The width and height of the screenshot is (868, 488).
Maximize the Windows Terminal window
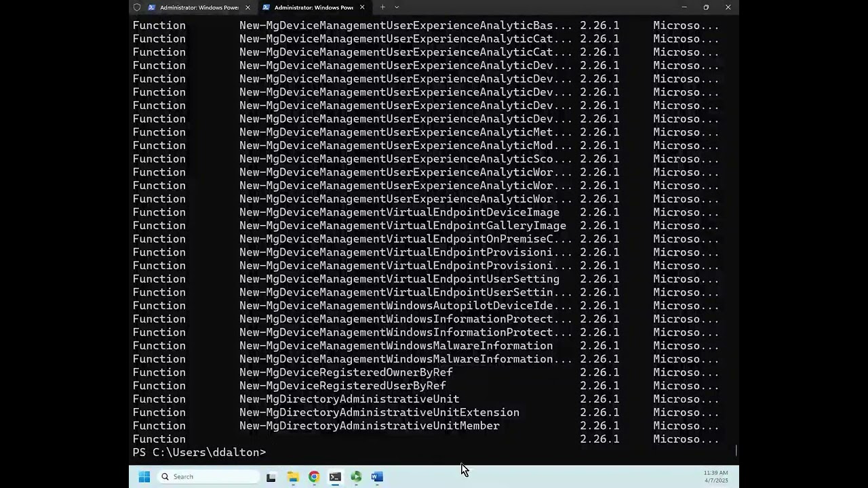pos(706,7)
